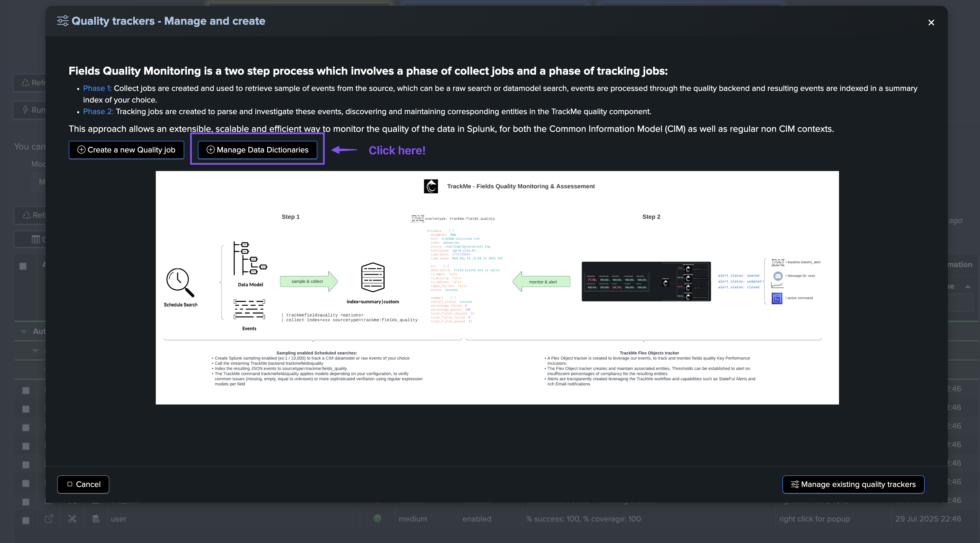
Task: Click the tools icon in the user row
Action: 72,519
